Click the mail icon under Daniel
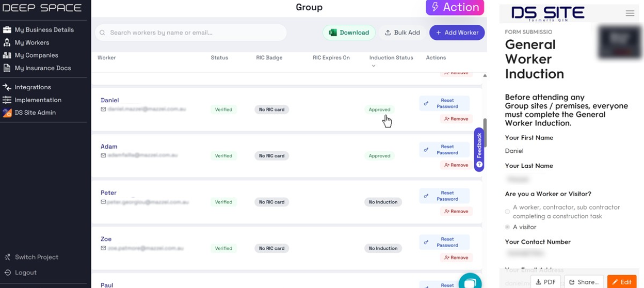The height and width of the screenshot is (288, 644). [103, 109]
